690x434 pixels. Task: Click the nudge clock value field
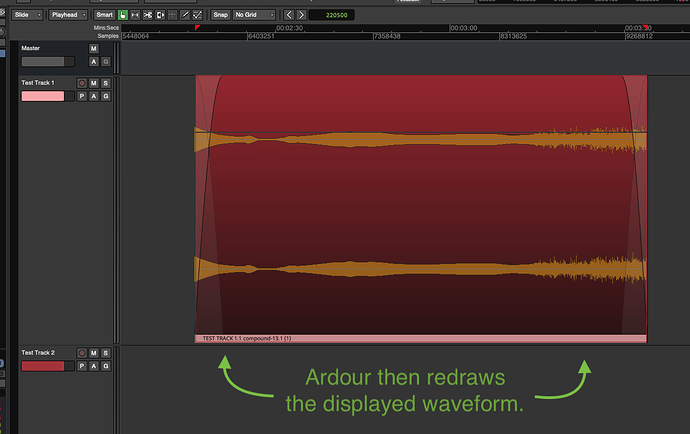click(x=337, y=16)
